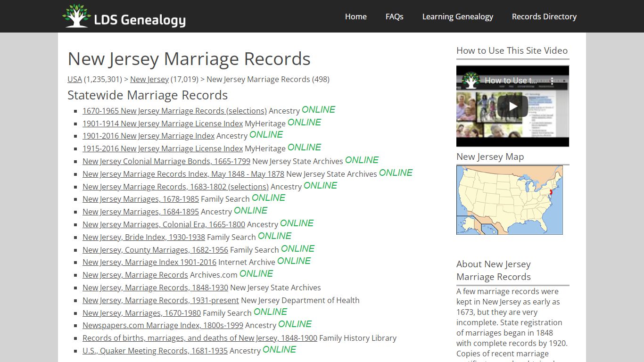Click the channel logo in video thumbnail
644x362 pixels.
click(x=471, y=81)
